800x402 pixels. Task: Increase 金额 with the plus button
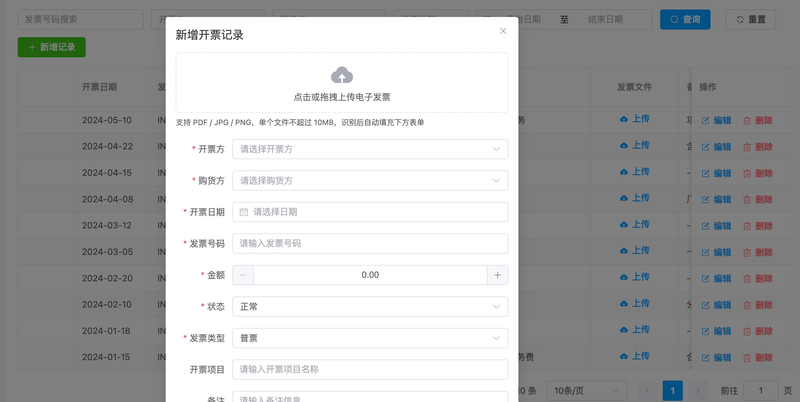[x=497, y=275]
